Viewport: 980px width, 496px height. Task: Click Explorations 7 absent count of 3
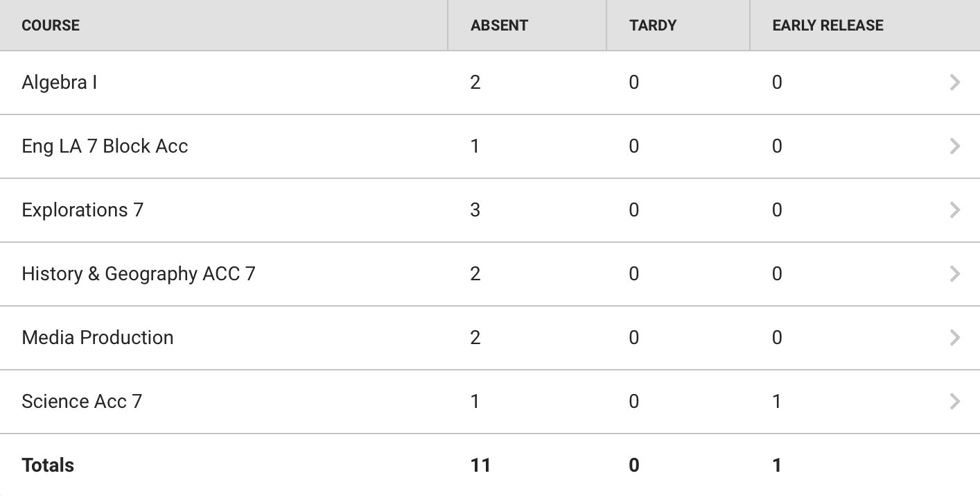point(475,210)
